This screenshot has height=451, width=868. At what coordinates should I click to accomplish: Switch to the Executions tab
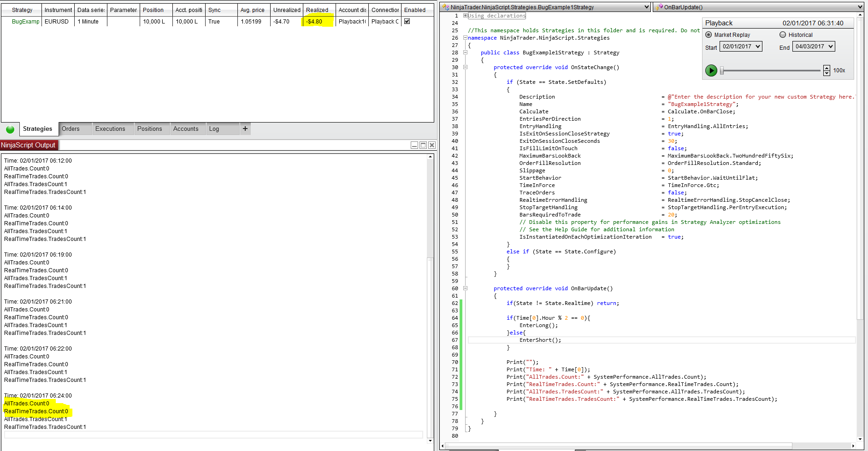[x=110, y=129]
